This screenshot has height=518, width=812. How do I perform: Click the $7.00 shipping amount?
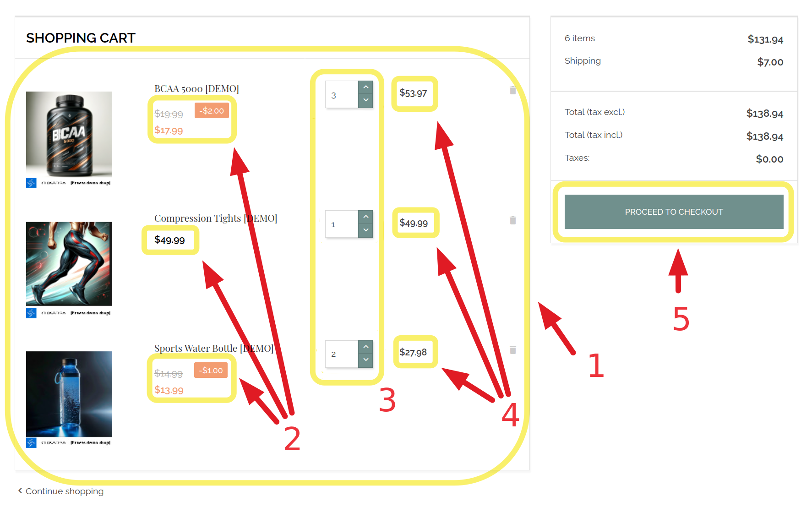(x=770, y=62)
